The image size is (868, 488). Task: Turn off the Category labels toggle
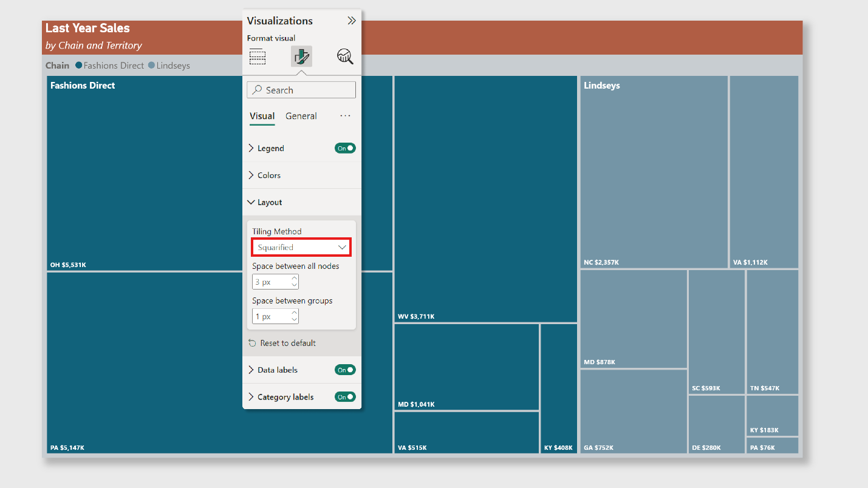(x=345, y=396)
